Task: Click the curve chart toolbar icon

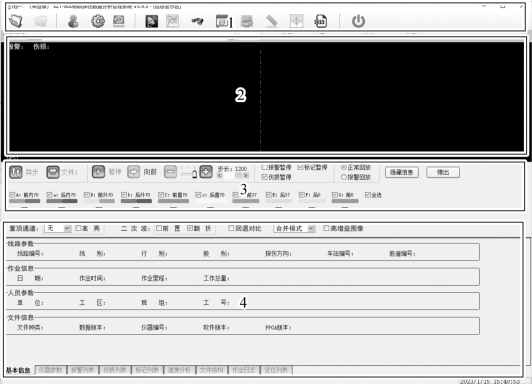Action: pos(172,21)
